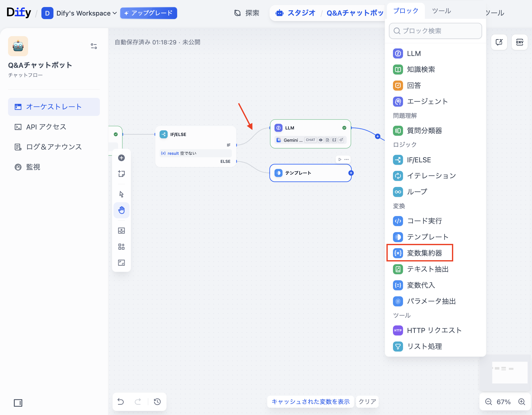Switch to the ツール tab in block panel
Screen dimensions: 532x415
point(441,11)
